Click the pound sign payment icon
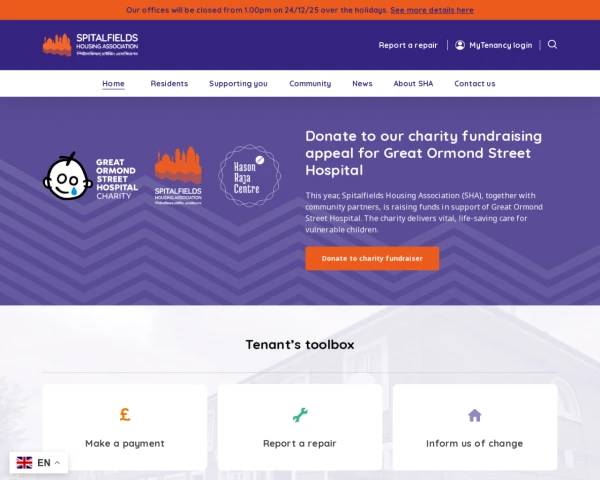 click(125, 415)
